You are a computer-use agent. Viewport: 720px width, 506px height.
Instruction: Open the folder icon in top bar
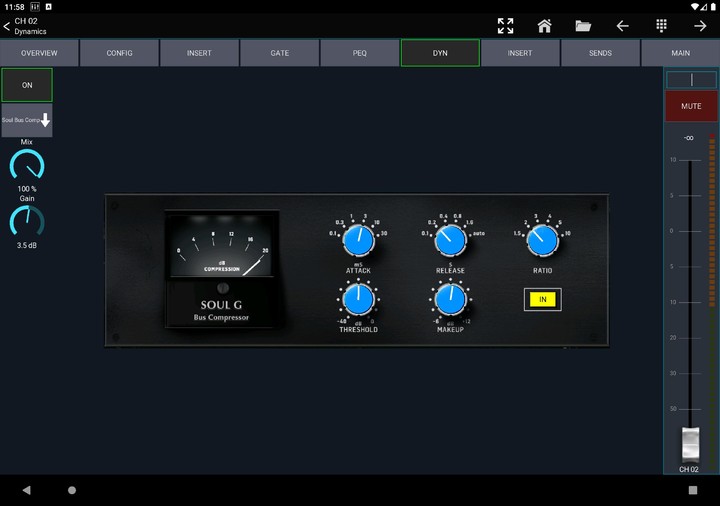(583, 26)
